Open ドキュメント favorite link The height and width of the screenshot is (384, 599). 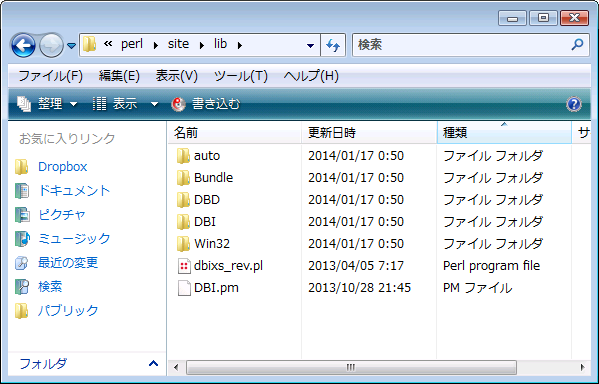click(x=74, y=191)
